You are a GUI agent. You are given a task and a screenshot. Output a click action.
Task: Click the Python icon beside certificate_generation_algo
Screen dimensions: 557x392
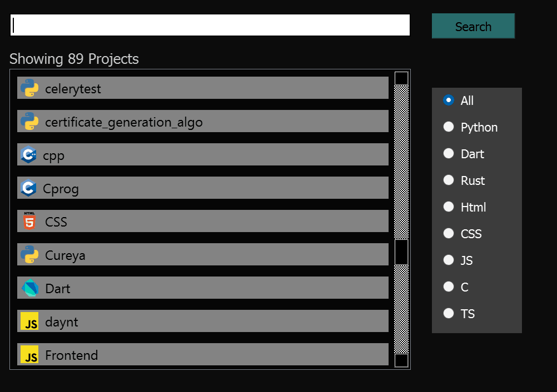click(x=29, y=122)
